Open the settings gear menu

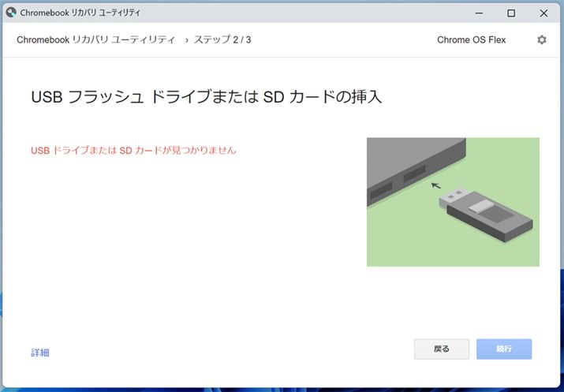(542, 39)
